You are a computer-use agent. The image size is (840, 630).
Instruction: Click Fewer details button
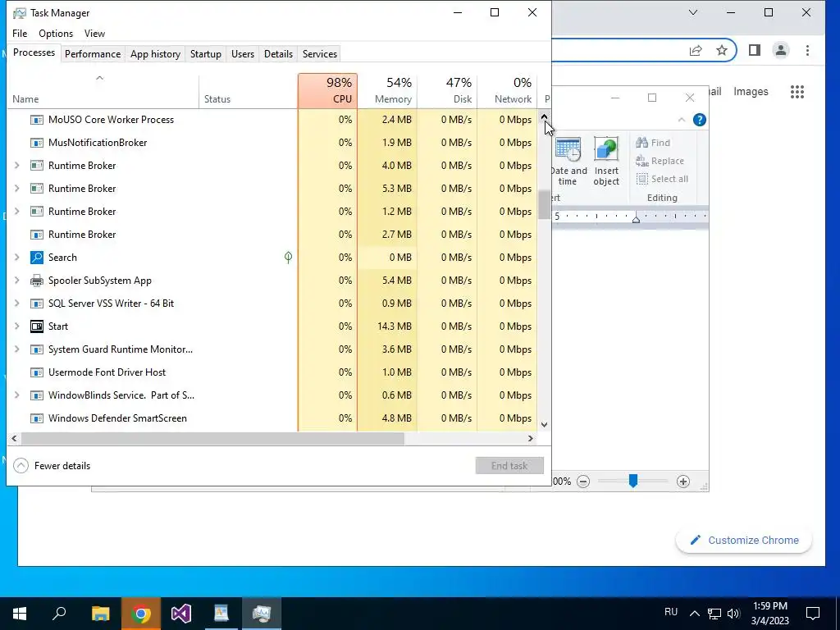click(52, 466)
